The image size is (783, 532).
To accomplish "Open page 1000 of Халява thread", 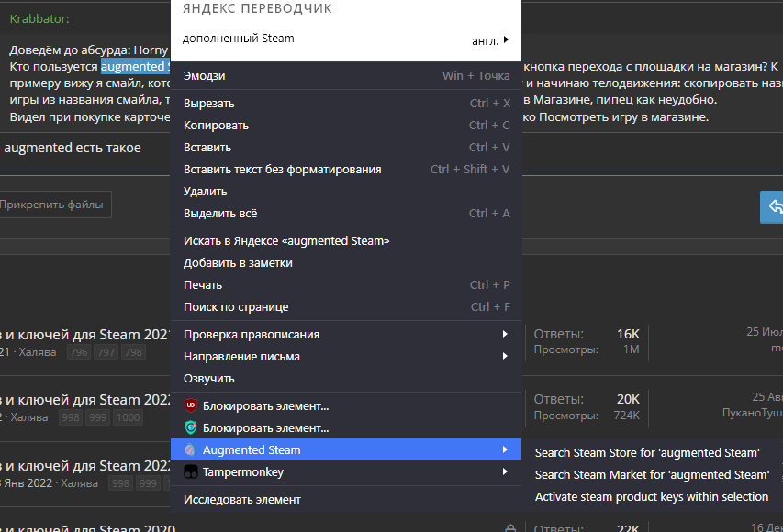I will pyautogui.click(x=129, y=417).
